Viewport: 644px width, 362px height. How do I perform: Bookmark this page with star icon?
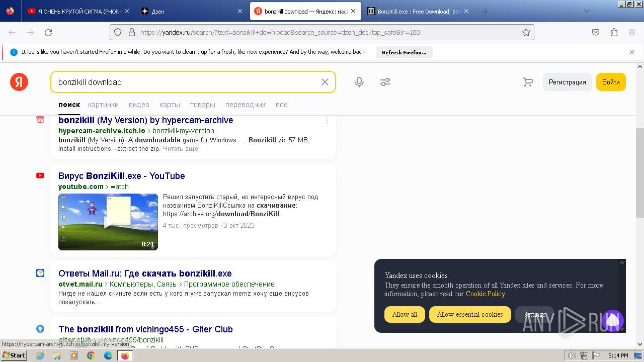[526, 32]
